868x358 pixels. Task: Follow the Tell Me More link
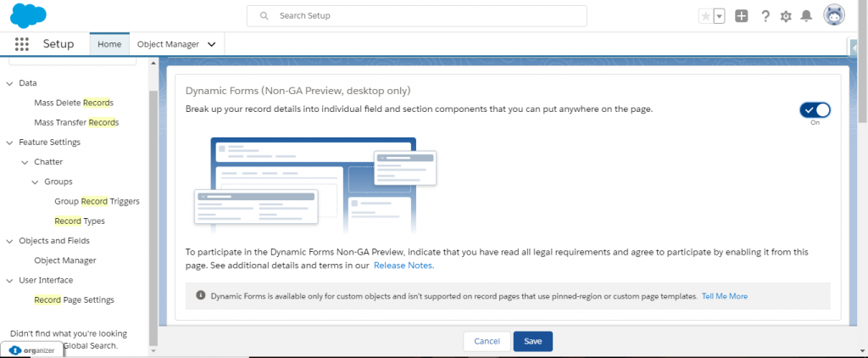coord(725,296)
